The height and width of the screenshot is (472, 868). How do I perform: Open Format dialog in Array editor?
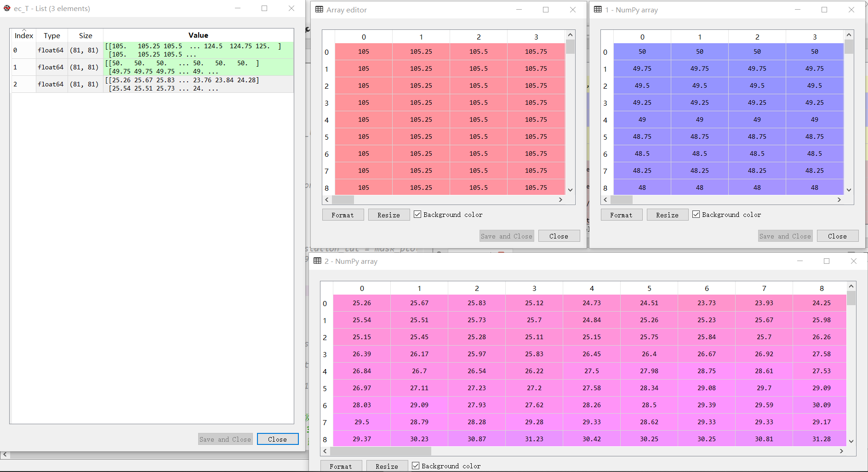click(343, 214)
